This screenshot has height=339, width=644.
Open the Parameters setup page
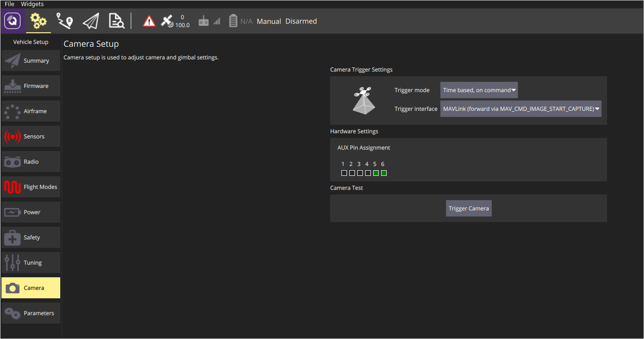click(31, 313)
